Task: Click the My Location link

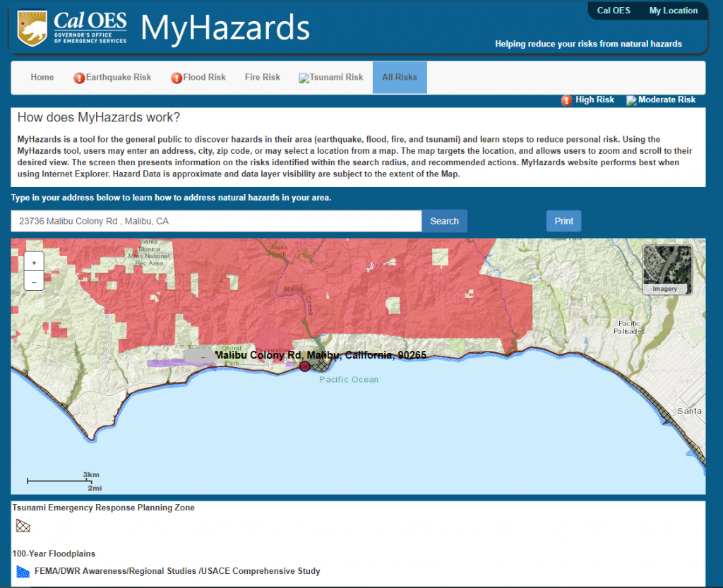Action: pyautogui.click(x=673, y=11)
